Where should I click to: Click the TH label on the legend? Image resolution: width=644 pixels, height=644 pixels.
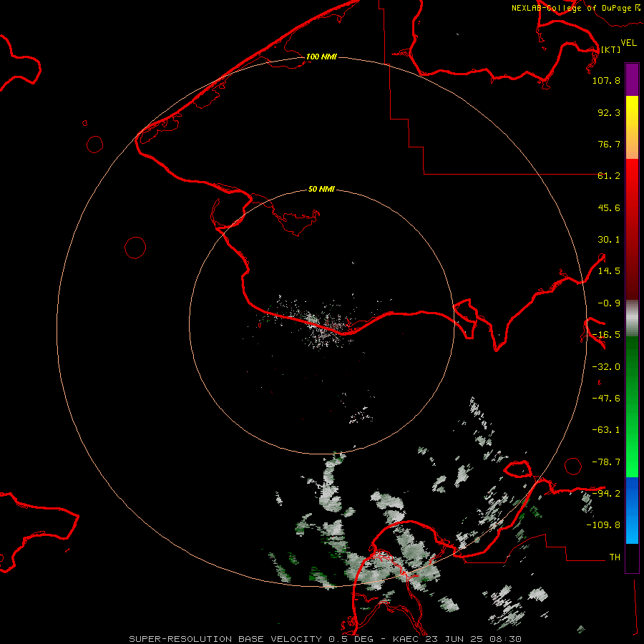pyautogui.click(x=615, y=557)
